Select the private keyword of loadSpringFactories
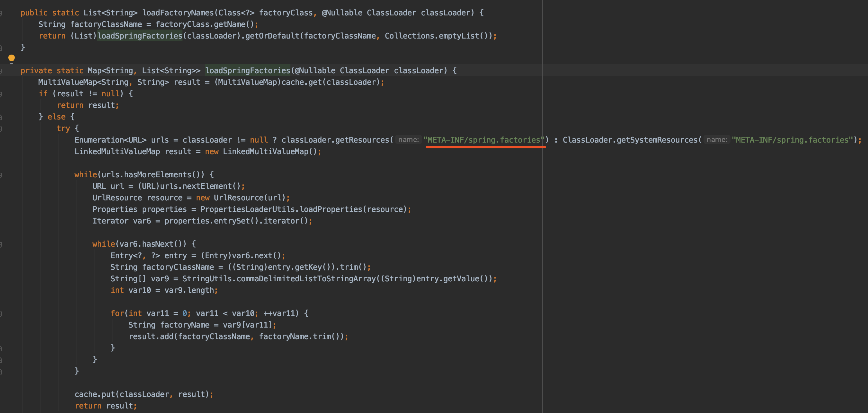 (x=36, y=70)
